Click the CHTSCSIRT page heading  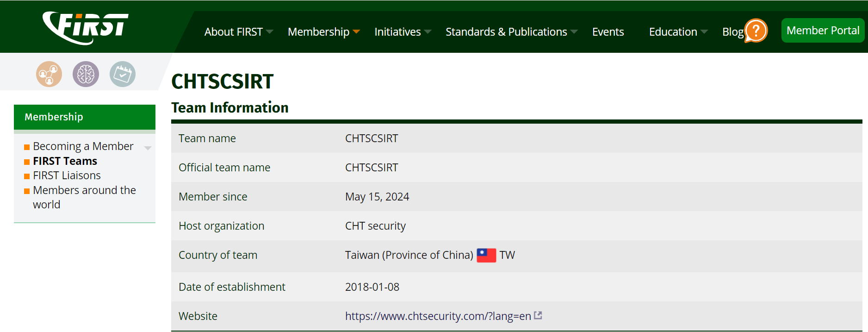tap(223, 81)
